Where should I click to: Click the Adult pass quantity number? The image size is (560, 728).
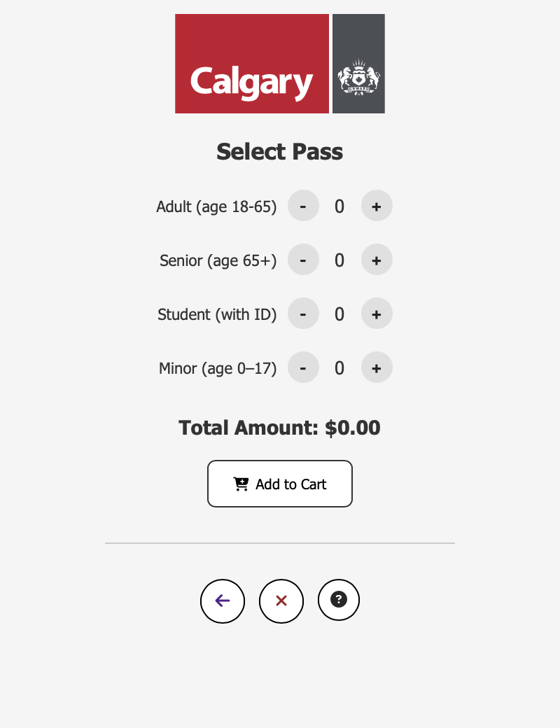(339, 206)
